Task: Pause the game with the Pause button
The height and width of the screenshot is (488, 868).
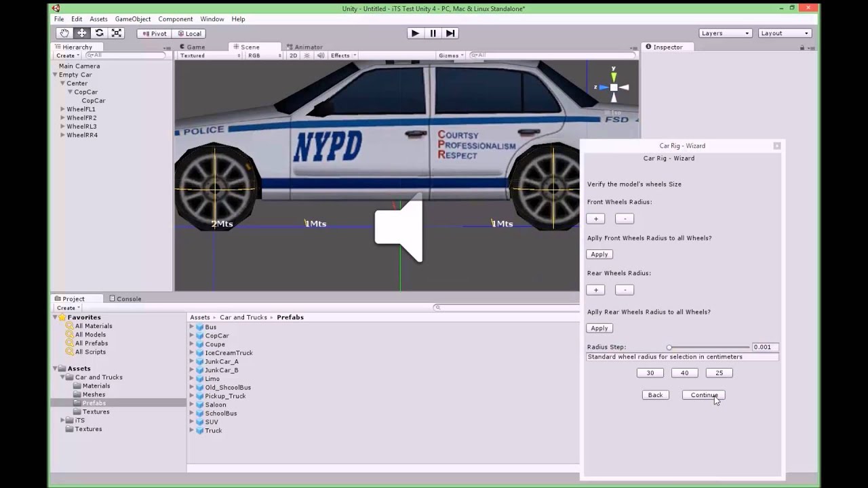Action: point(433,33)
